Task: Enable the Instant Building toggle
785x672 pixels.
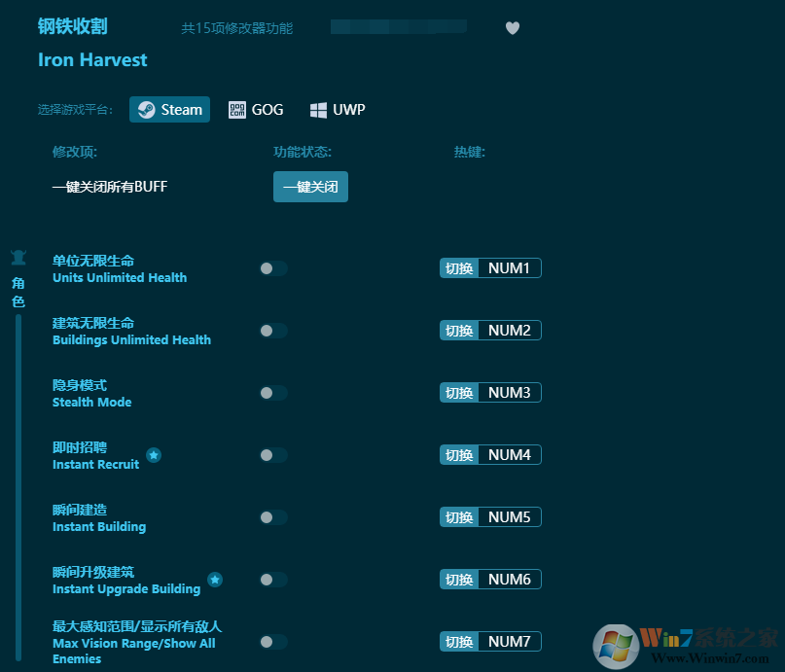Action: 272,517
